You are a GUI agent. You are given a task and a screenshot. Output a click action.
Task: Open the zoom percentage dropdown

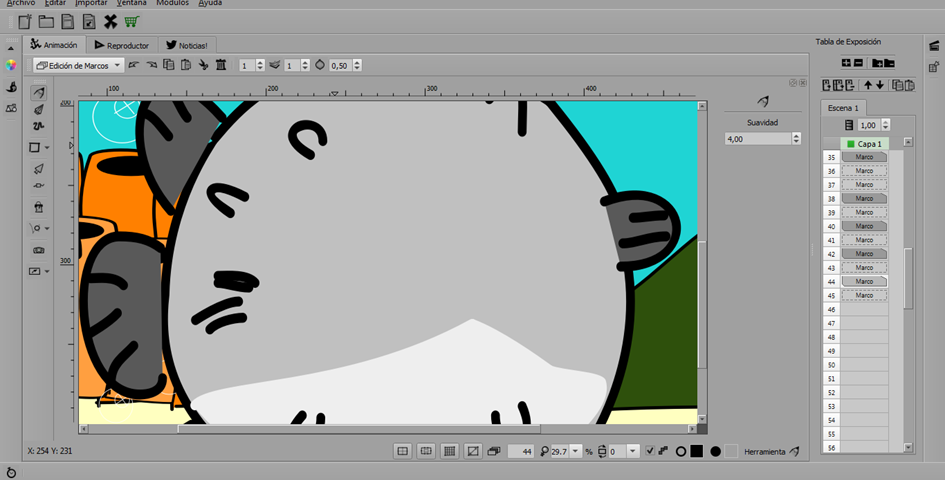(x=577, y=451)
